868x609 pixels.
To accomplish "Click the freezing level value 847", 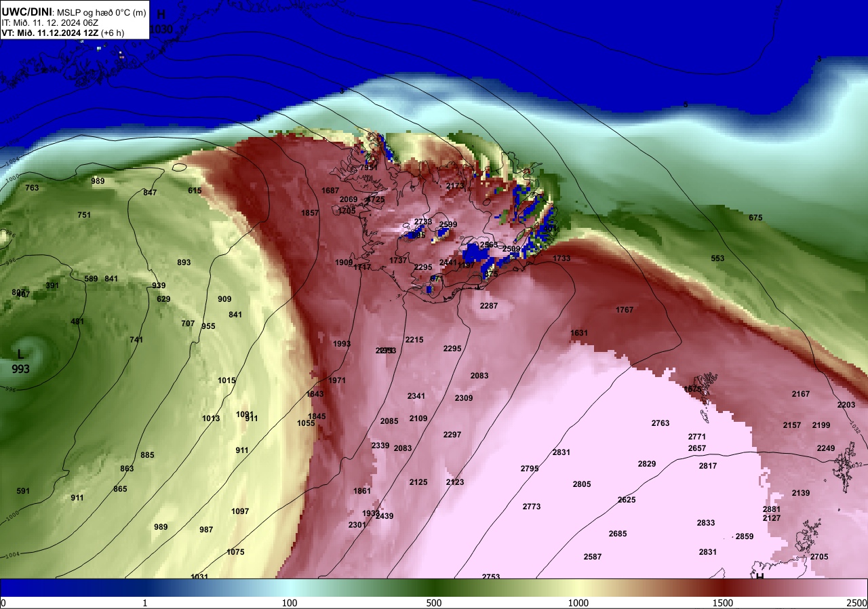I will 150,193.
